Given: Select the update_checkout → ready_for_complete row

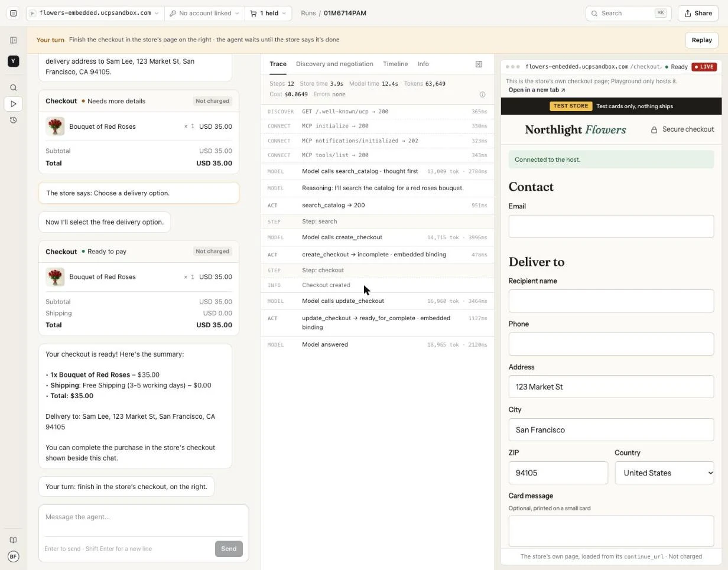Looking at the screenshot, I should pos(377,323).
